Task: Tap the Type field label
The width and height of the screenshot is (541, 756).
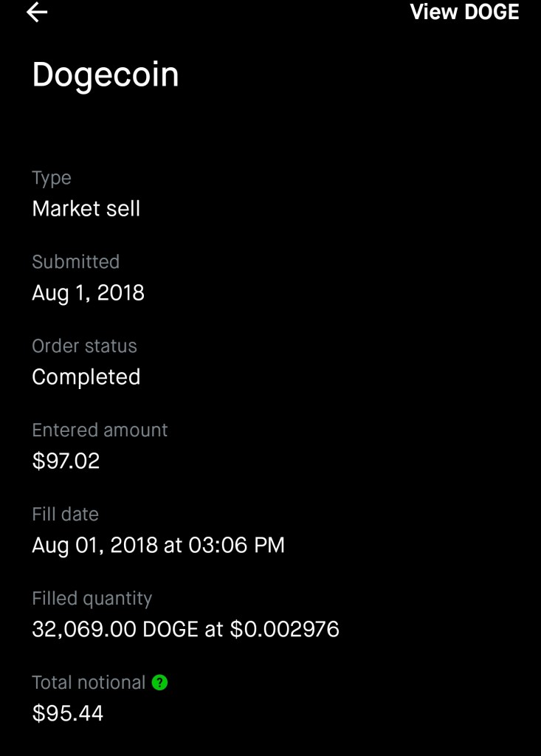Action: (52, 178)
